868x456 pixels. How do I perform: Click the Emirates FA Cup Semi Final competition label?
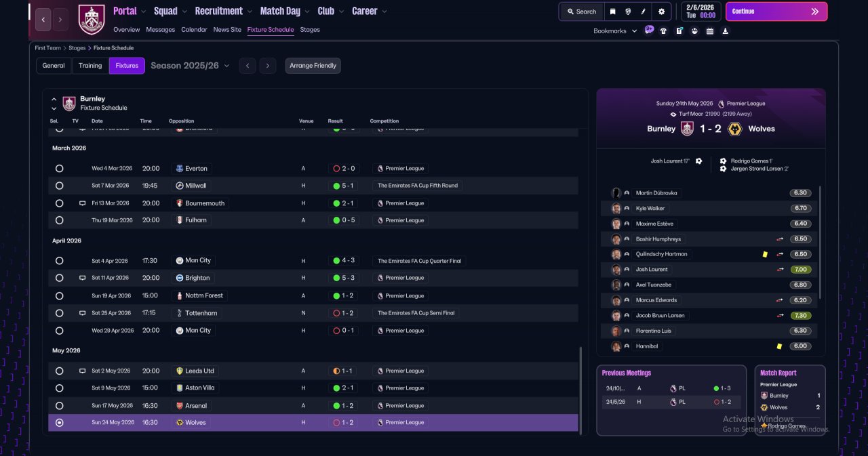tap(416, 313)
